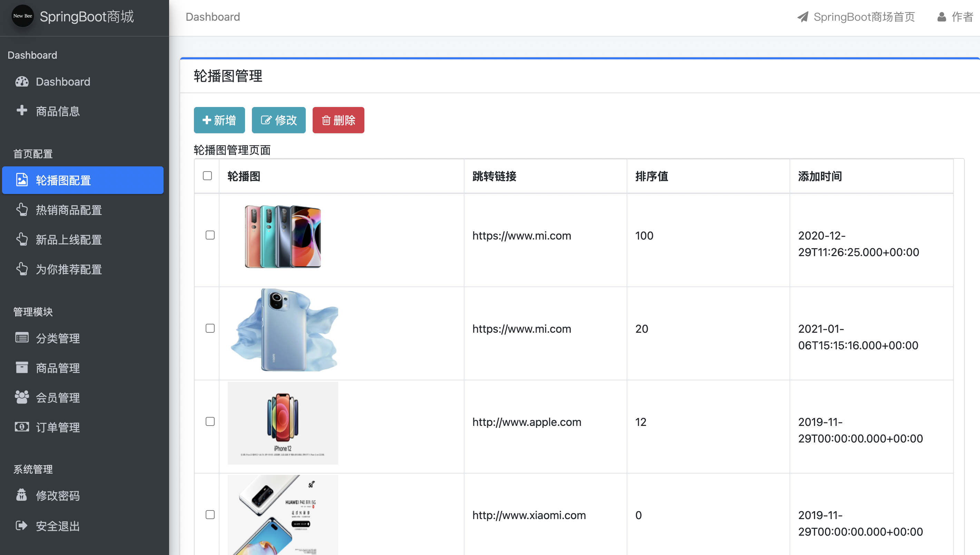Open 修改密码 menu item
The image size is (980, 555).
coord(58,496)
